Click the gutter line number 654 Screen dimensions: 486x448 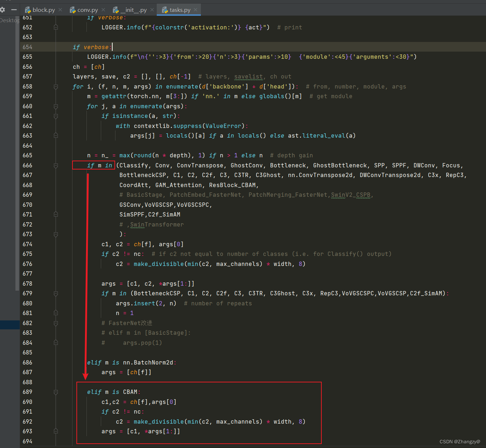coord(27,47)
